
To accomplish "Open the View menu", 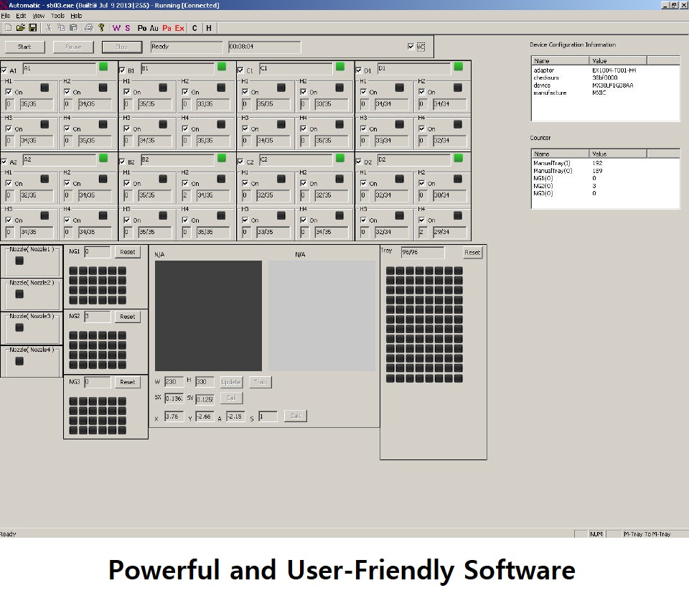I will click(38, 15).
